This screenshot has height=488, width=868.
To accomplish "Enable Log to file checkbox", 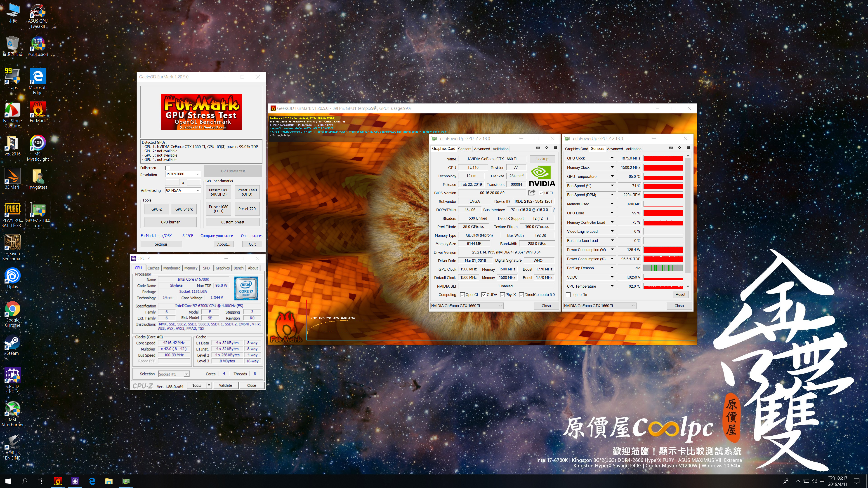I will pos(568,295).
